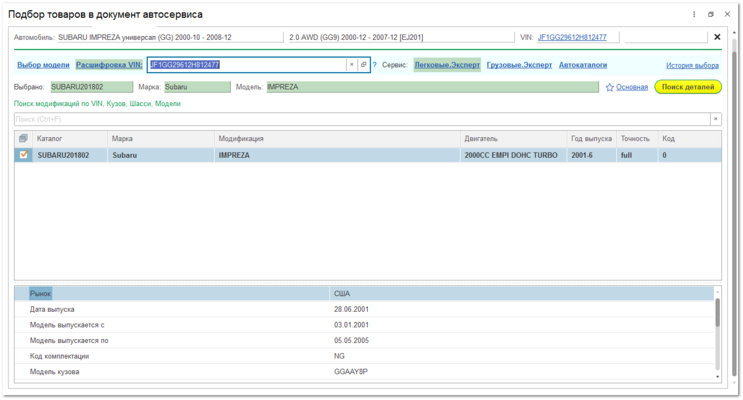The image size is (743, 400).
Task: Sort by the Каталог column header
Action: pos(70,138)
